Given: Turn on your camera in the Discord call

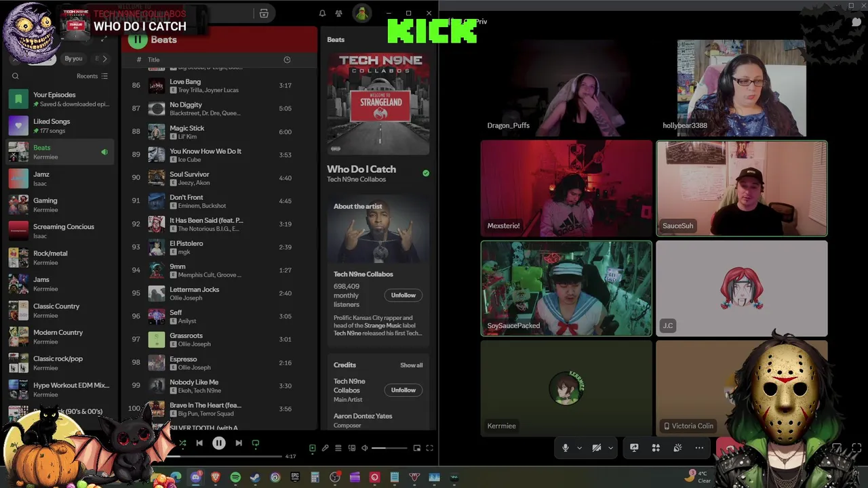Looking at the screenshot, I should click(x=597, y=448).
